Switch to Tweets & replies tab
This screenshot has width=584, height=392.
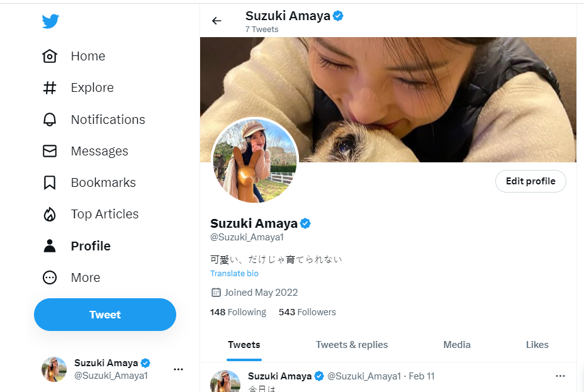coord(352,345)
